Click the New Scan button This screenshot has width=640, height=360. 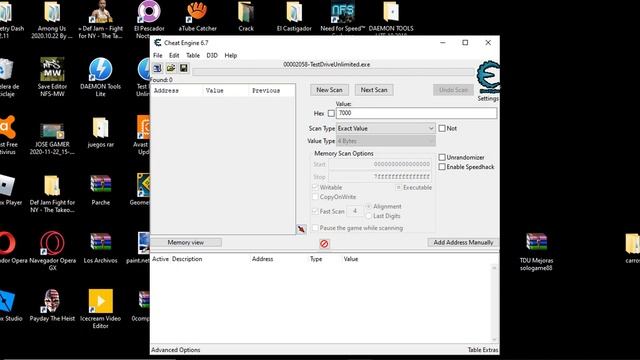(x=329, y=90)
